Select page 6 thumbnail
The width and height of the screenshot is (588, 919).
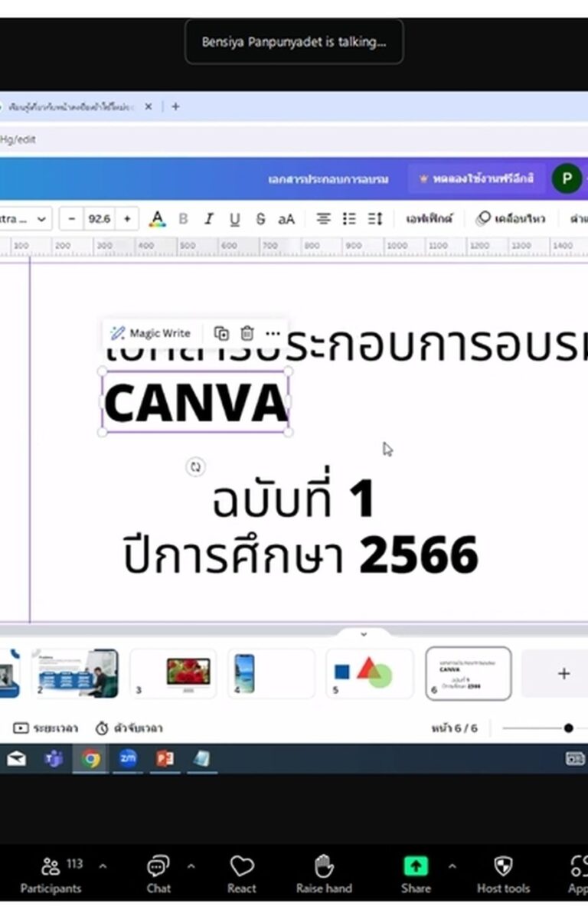(469, 673)
